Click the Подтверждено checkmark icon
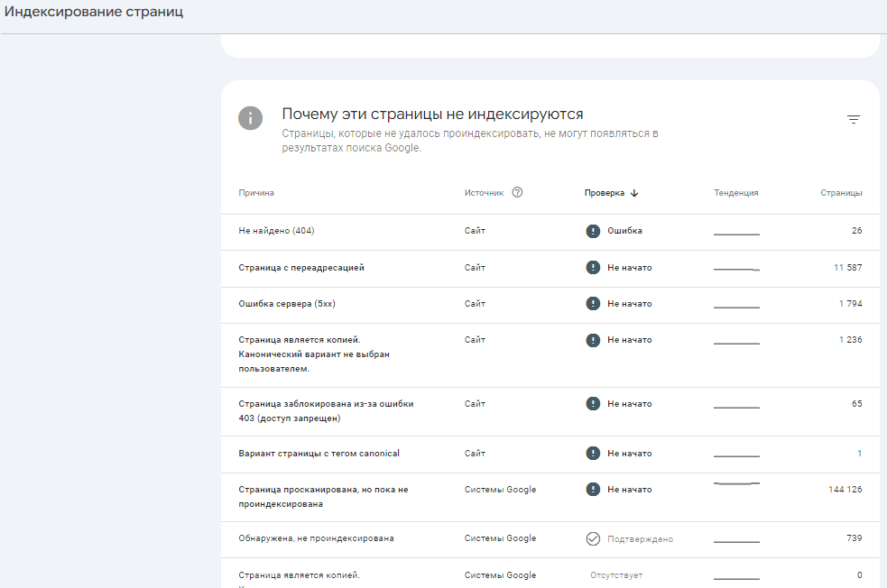 592,538
